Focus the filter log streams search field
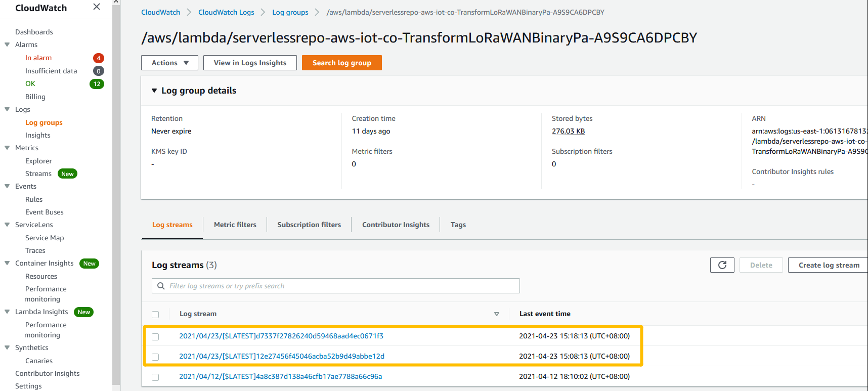Image resolution: width=868 pixels, height=391 pixels. [x=336, y=286]
